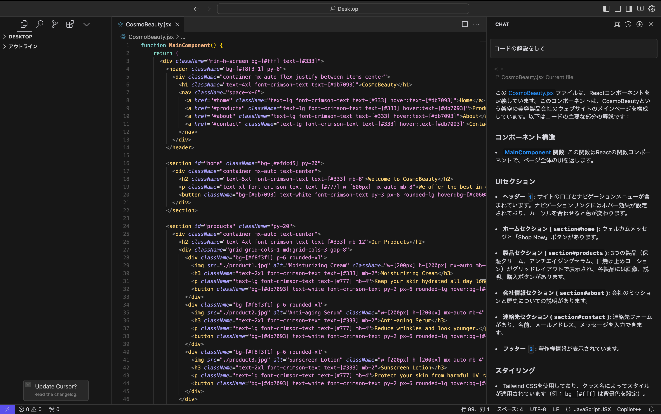
Task: Expand the アウトライン section
Action: point(22,44)
